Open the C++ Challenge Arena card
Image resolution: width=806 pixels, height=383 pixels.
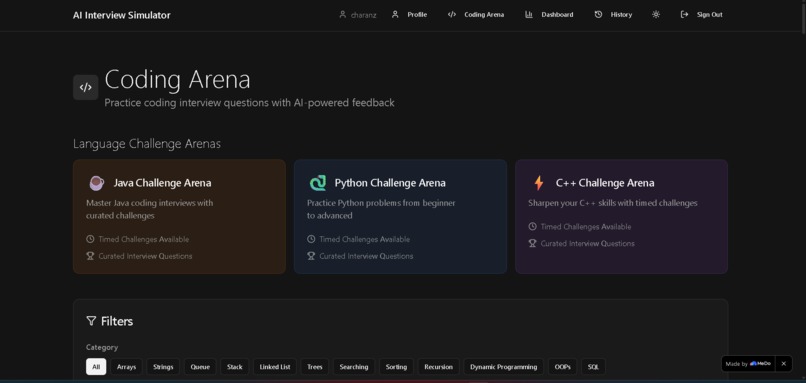click(x=621, y=216)
